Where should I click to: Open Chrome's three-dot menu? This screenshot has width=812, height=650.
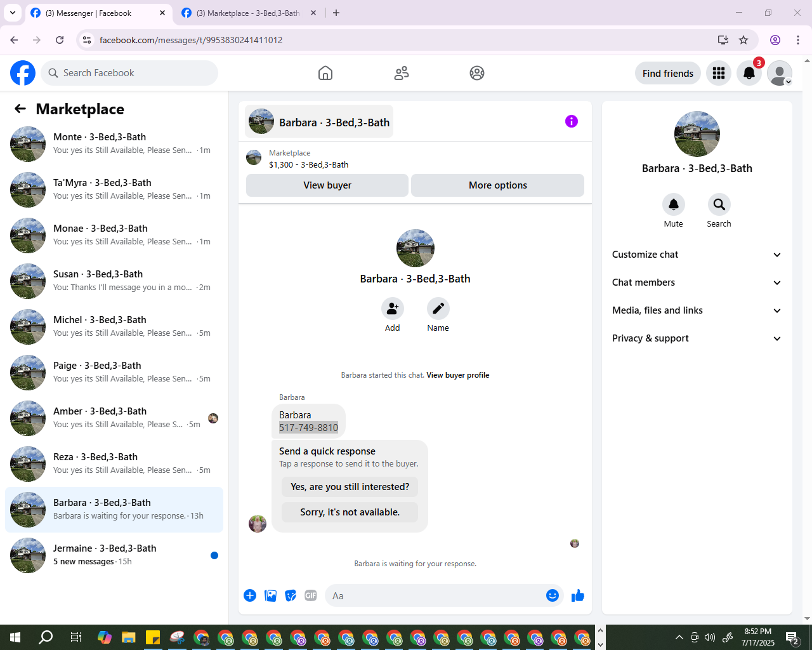[x=798, y=40]
